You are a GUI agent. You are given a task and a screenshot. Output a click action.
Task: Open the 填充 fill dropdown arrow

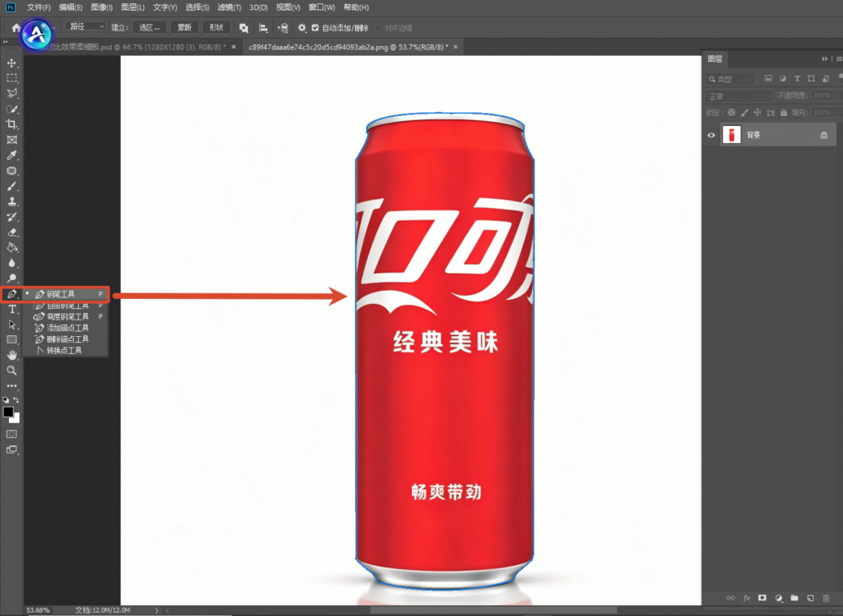pyautogui.click(x=838, y=113)
